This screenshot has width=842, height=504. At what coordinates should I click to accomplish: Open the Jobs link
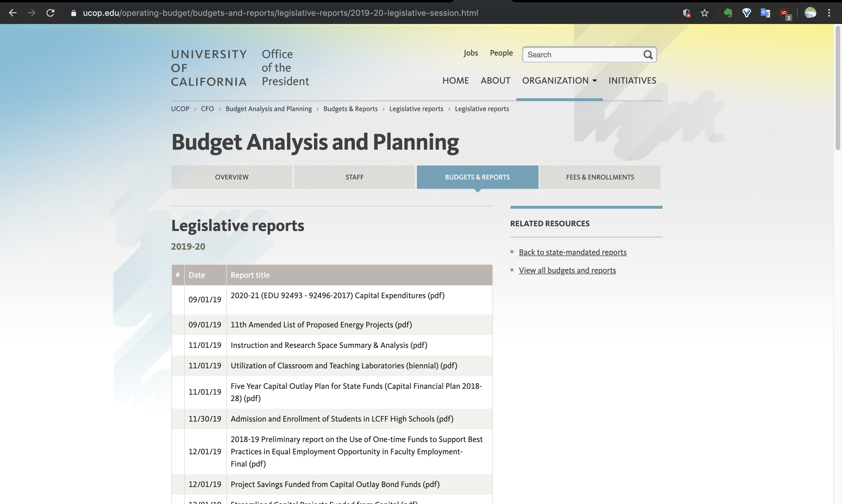[x=471, y=53]
